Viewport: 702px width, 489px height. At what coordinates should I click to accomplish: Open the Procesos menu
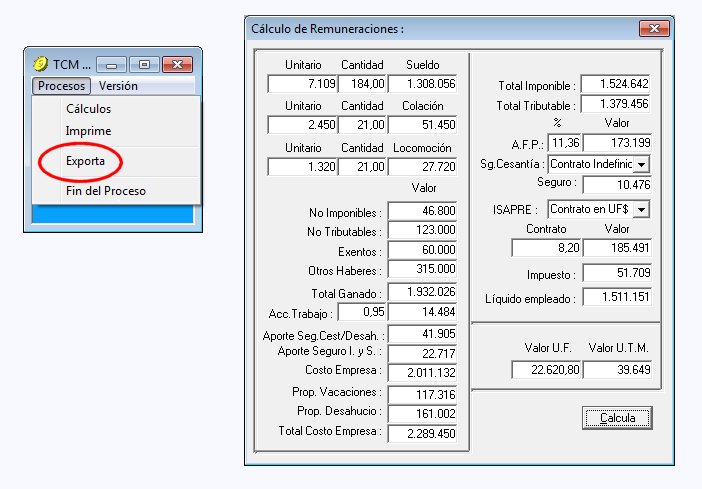point(61,86)
